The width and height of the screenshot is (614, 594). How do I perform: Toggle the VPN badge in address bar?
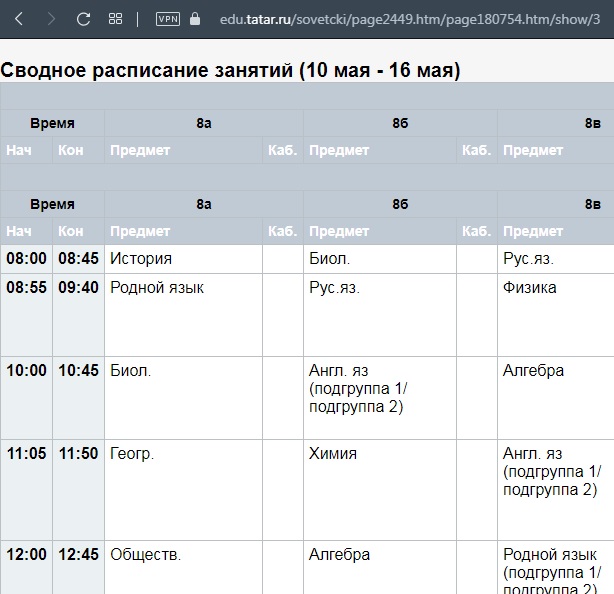coord(168,19)
